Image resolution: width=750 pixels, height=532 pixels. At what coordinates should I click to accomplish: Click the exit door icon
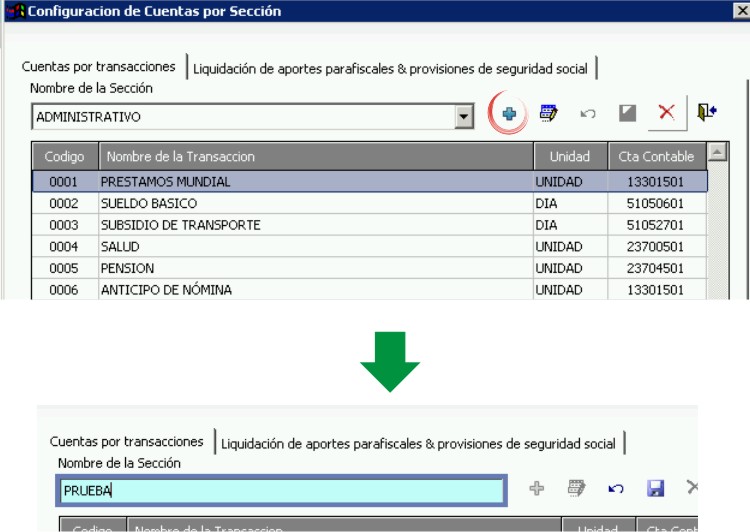pyautogui.click(x=706, y=112)
